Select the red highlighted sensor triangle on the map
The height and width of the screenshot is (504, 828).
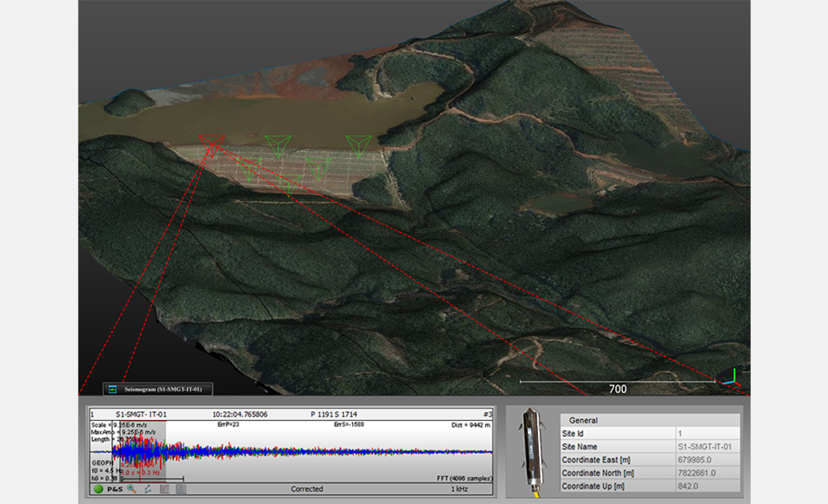point(211,142)
